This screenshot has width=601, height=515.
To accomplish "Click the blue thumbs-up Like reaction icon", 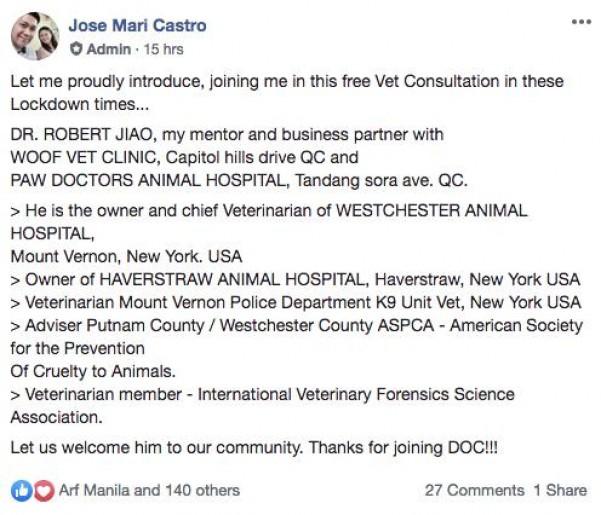I will pyautogui.click(x=19, y=490).
